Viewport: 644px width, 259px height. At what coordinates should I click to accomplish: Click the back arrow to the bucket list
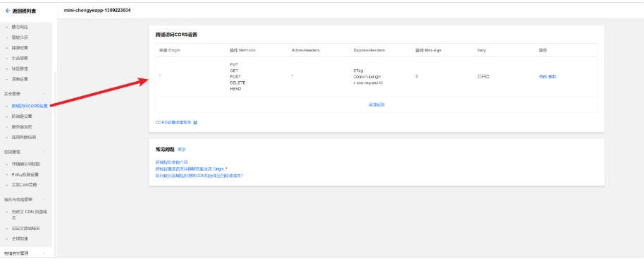point(8,11)
